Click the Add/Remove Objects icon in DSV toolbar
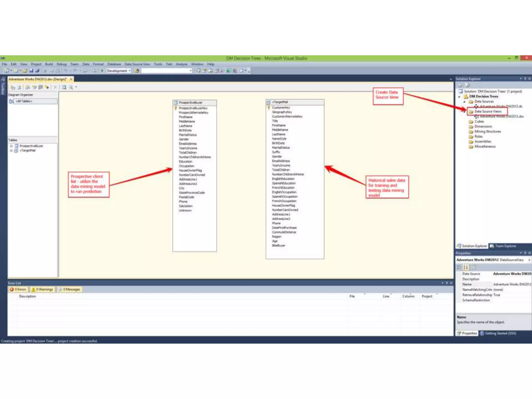Viewport: 532px width, 399px height. pyautogui.click(x=13, y=87)
